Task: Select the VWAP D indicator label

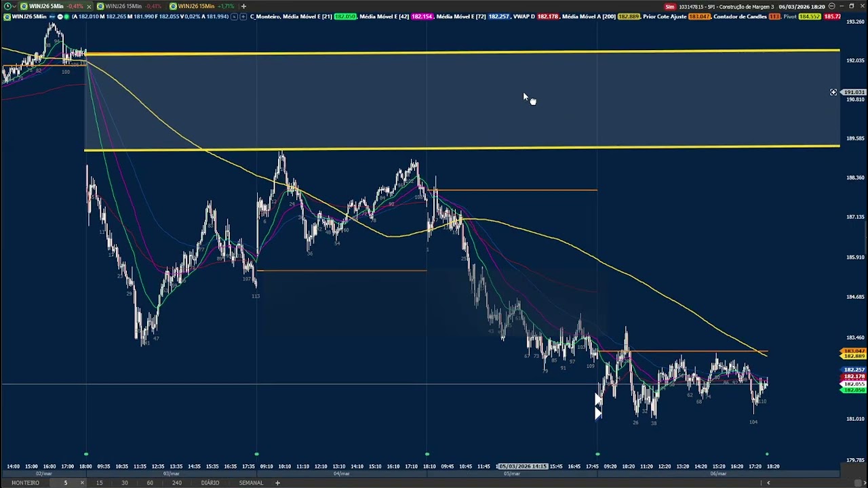Action: point(524,16)
